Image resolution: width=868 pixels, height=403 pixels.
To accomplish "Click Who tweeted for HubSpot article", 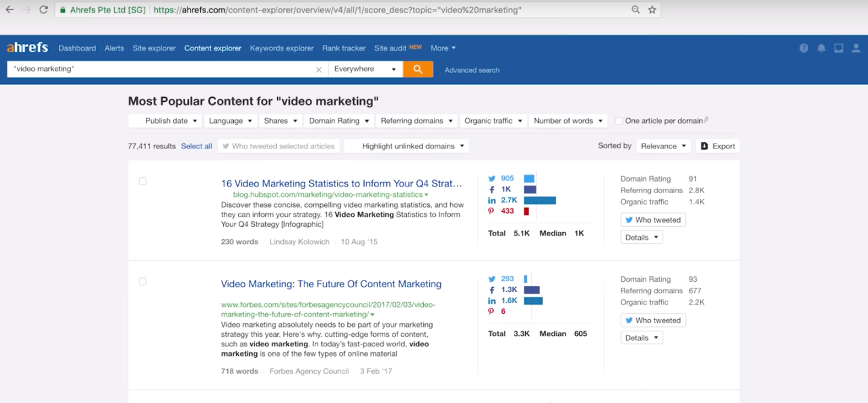I will (x=653, y=220).
